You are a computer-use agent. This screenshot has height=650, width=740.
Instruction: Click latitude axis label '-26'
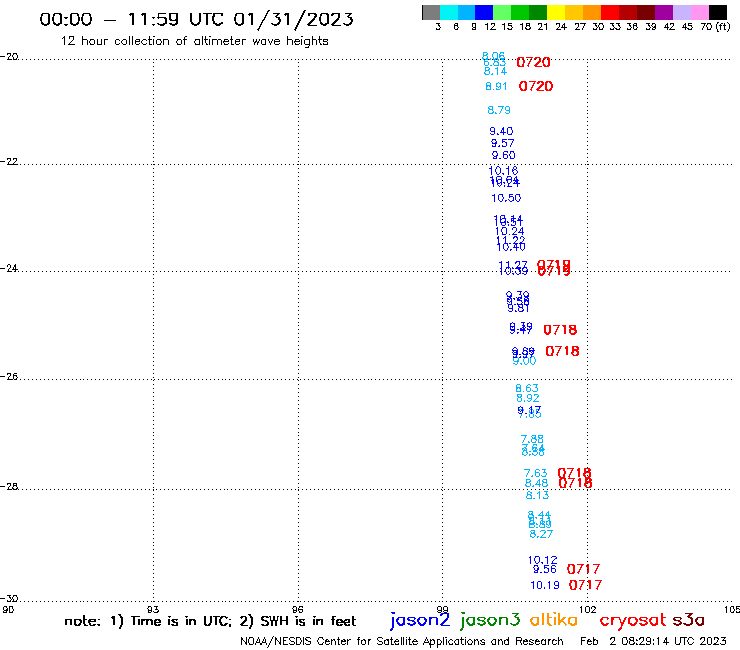point(9,377)
